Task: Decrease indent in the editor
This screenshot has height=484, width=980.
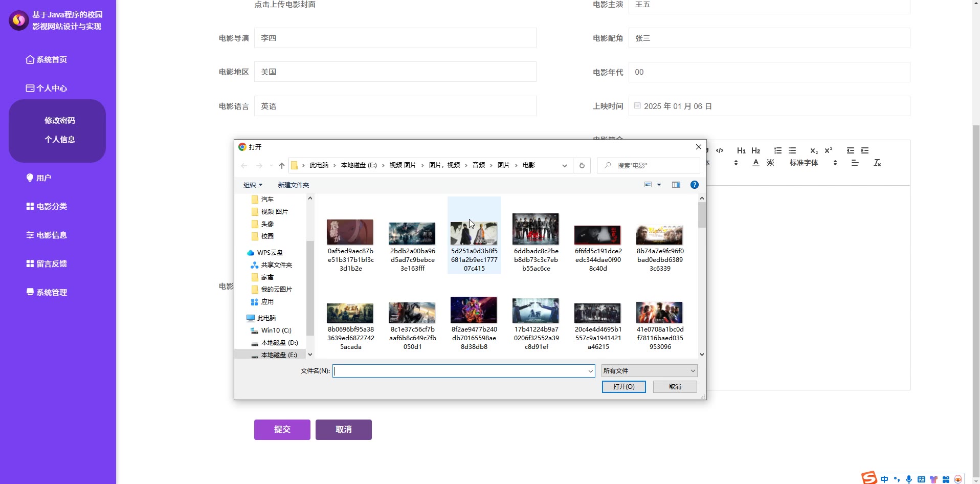Action: tap(851, 150)
